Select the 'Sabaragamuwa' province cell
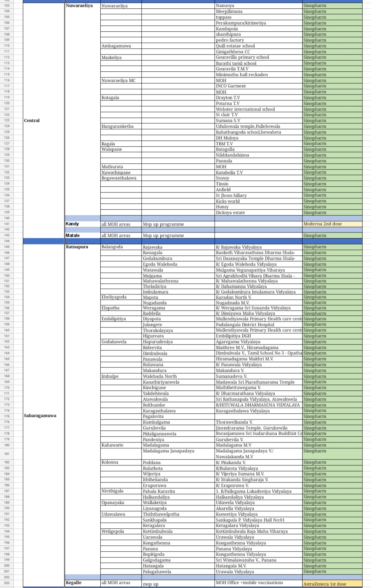The image size is (371, 588). coord(44,416)
